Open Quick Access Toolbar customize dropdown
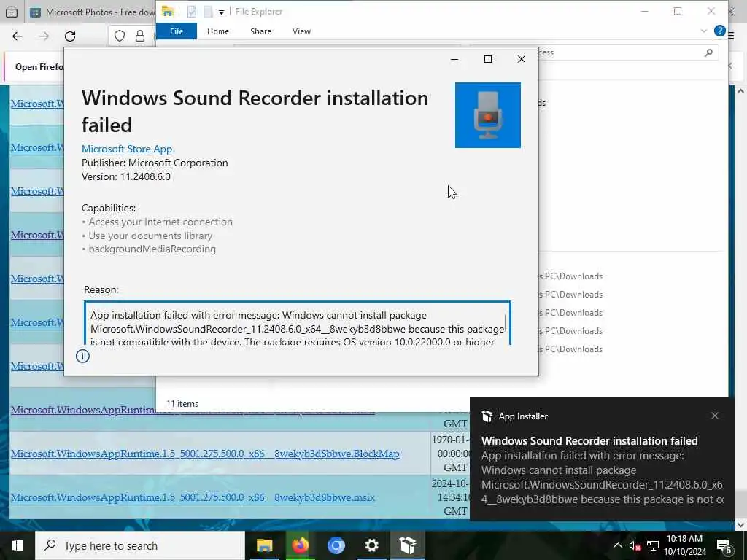Screen dimensions: 747x560 pos(222,12)
